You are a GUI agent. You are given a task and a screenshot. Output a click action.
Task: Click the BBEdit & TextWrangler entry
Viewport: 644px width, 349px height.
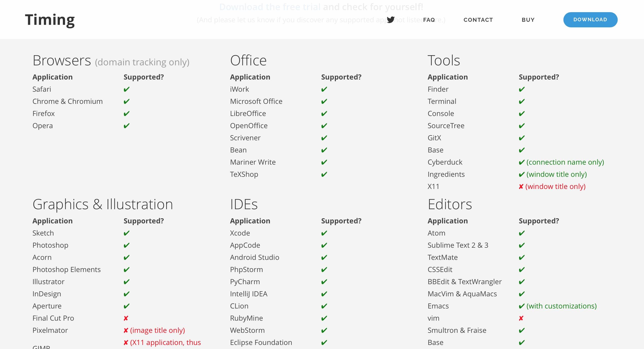coord(464,282)
